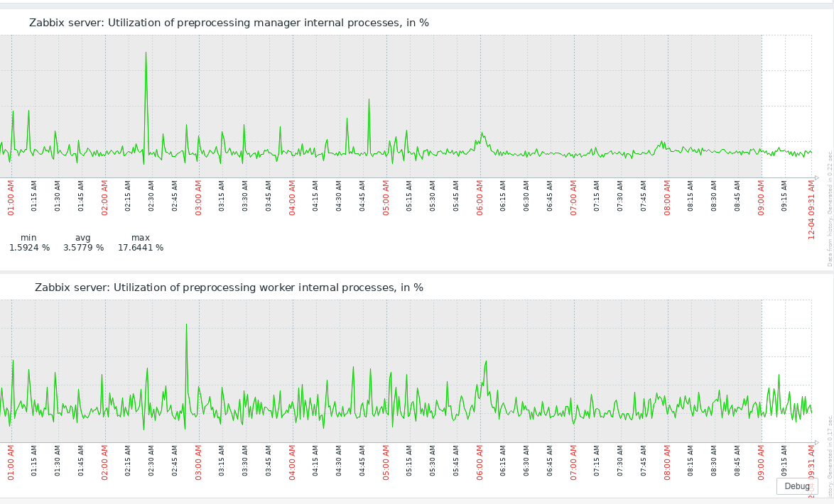Screen dimensions: 834x504
Task: Click the preprocessing manager utilization graph plot
Action: tap(406, 106)
